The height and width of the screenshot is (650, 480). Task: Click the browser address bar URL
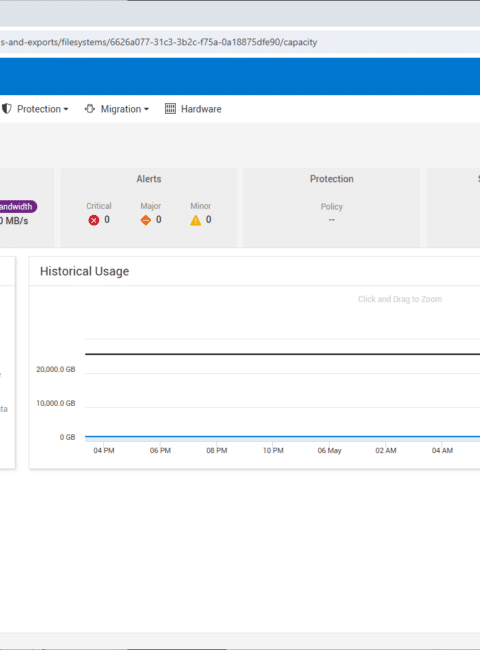click(x=159, y=42)
